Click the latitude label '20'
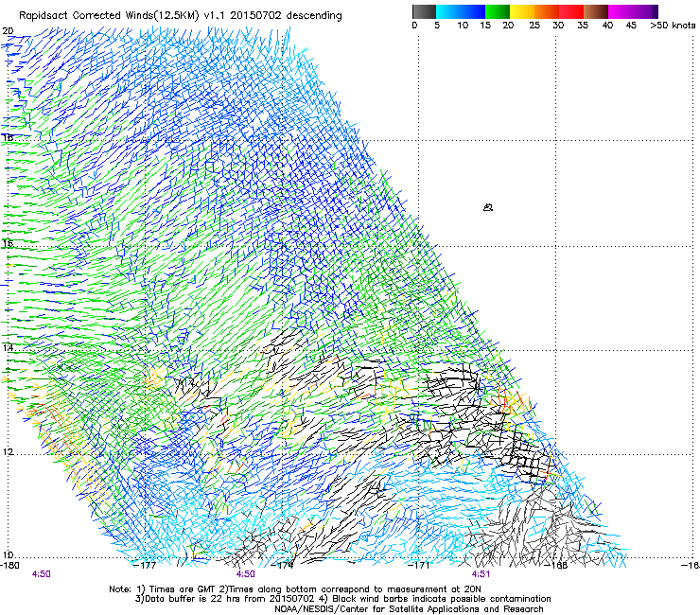 [8, 31]
